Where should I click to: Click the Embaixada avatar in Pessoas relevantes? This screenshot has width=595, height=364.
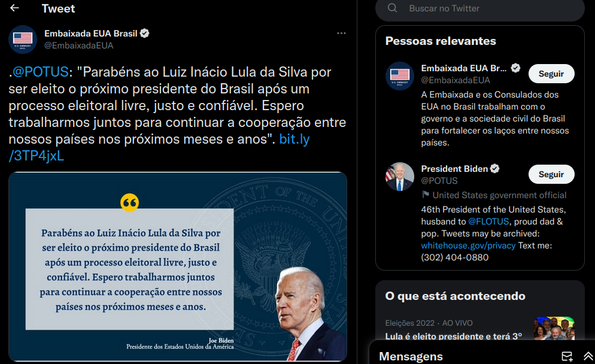click(x=400, y=76)
